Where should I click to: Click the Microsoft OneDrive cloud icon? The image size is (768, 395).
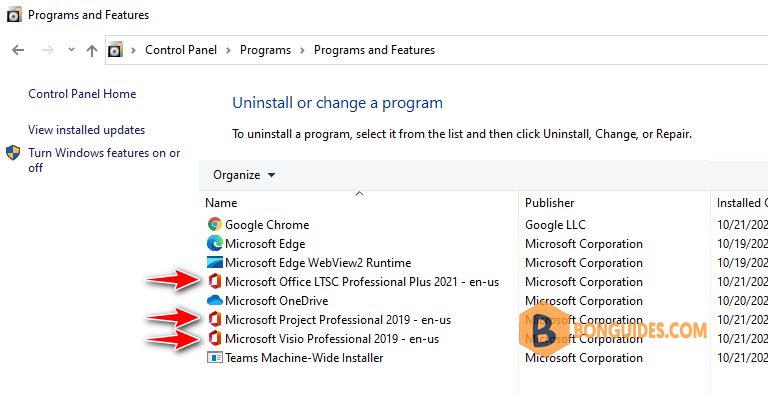coord(215,301)
